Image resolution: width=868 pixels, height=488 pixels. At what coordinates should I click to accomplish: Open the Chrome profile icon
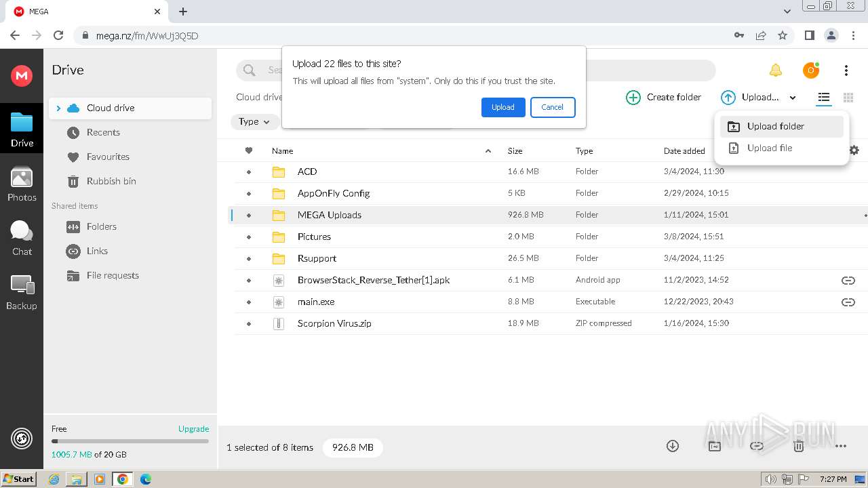click(x=831, y=35)
